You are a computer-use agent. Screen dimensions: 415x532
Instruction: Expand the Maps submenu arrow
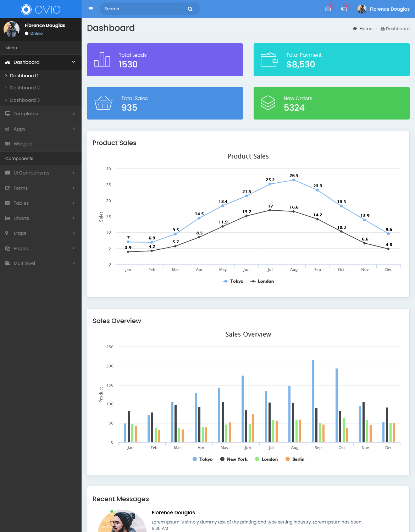tap(74, 233)
